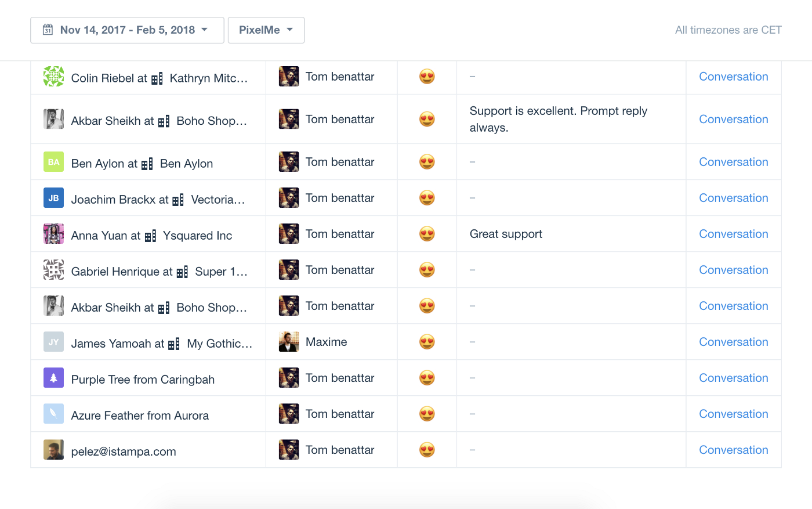Screen dimensions: 812x509
Task: Click the green BA avatar for Ben Aylon
Action: (x=54, y=162)
